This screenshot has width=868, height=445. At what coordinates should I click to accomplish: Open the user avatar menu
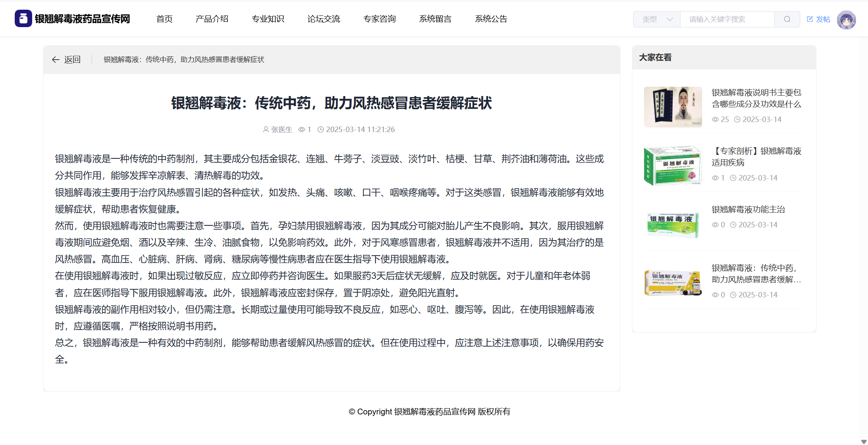(x=846, y=20)
